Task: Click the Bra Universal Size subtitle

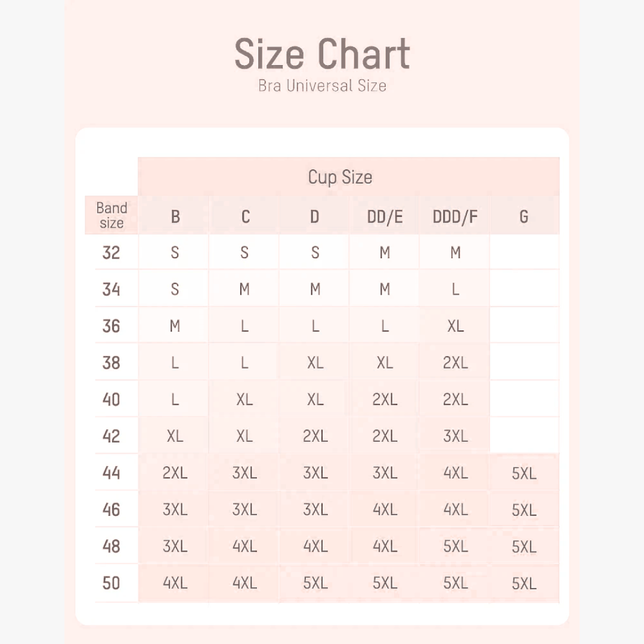Action: click(322, 86)
